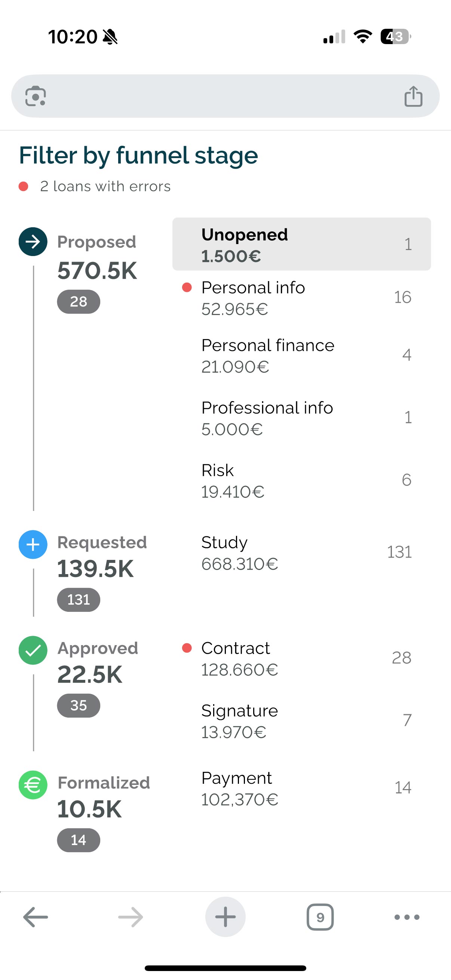451x980 pixels.
Task: Filter by the Contract sub-stage
Action: [301, 659]
